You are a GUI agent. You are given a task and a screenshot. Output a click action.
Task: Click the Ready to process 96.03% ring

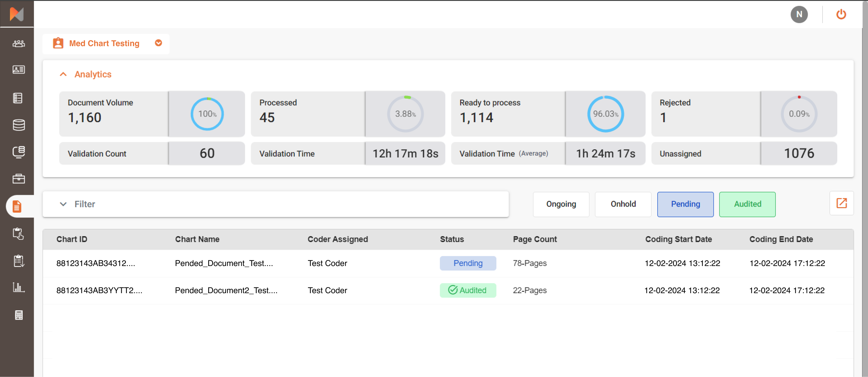(605, 114)
